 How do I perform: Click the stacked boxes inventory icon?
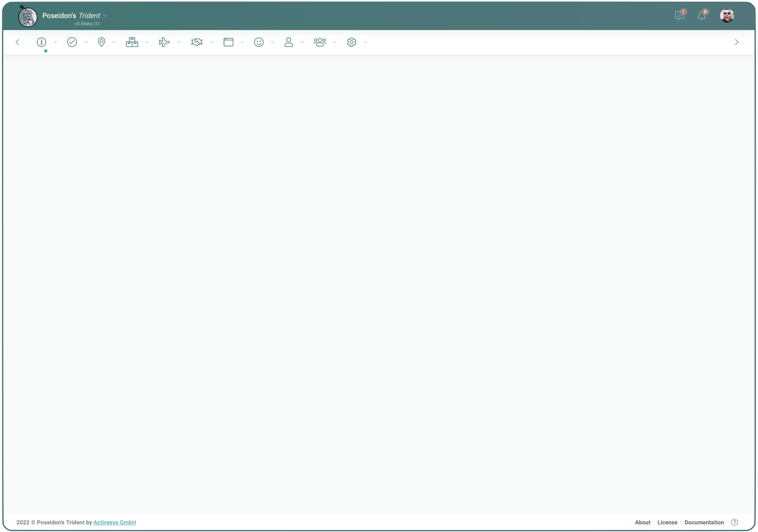coord(132,42)
